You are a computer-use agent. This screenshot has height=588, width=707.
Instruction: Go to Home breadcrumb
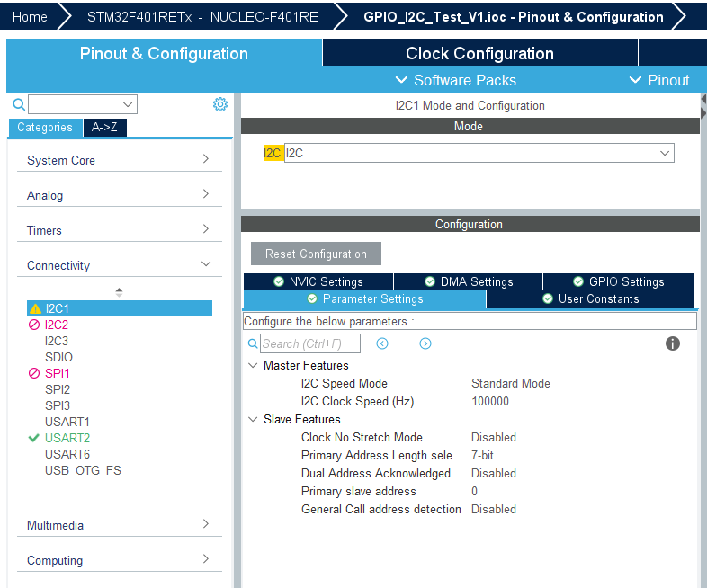[x=30, y=17]
